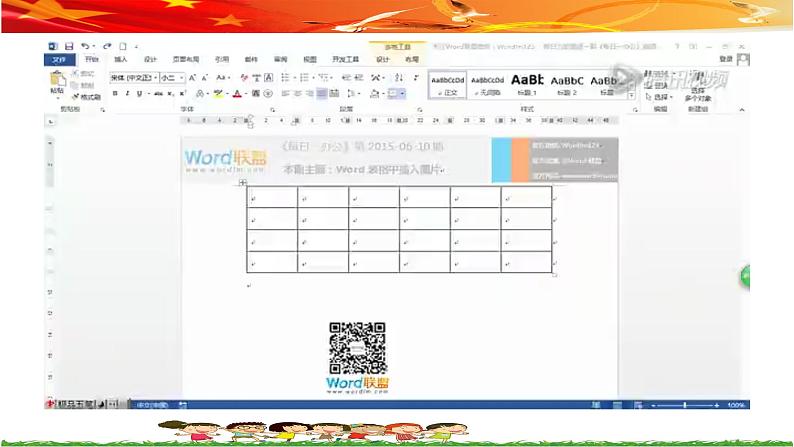The height and width of the screenshot is (447, 794).
Task: Click the Text Highlight Color yellow button
Action: (x=218, y=94)
